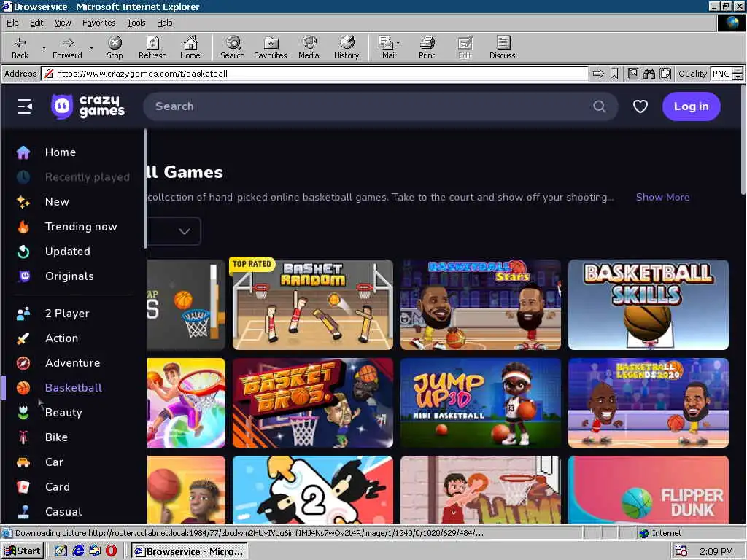Select Home in the sidebar
This screenshot has width=747, height=560.
60,152
